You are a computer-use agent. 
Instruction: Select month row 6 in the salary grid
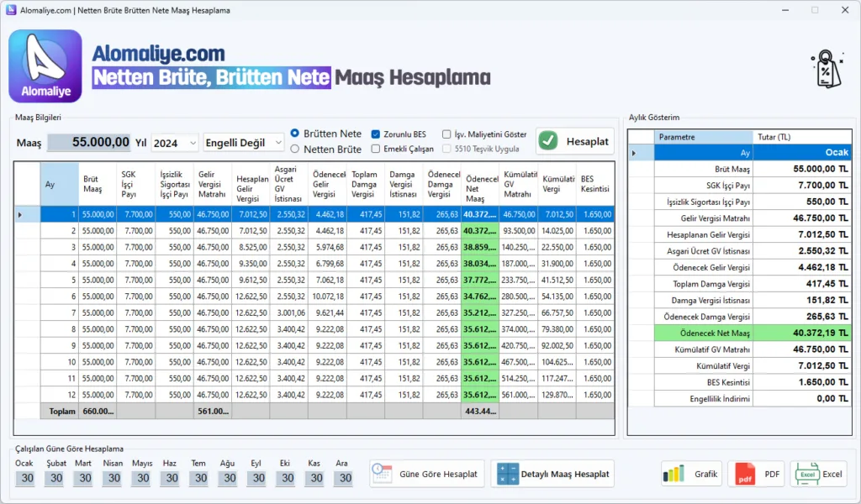(x=314, y=297)
